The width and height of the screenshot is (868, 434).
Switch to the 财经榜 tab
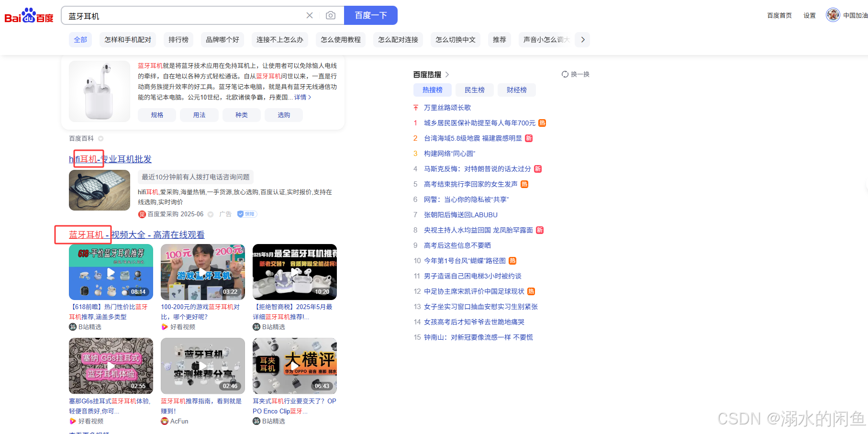coord(517,90)
